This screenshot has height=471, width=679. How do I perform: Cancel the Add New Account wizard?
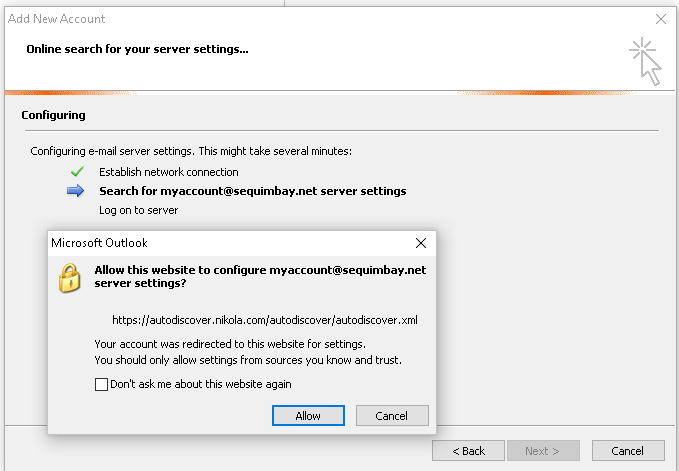[628, 451]
